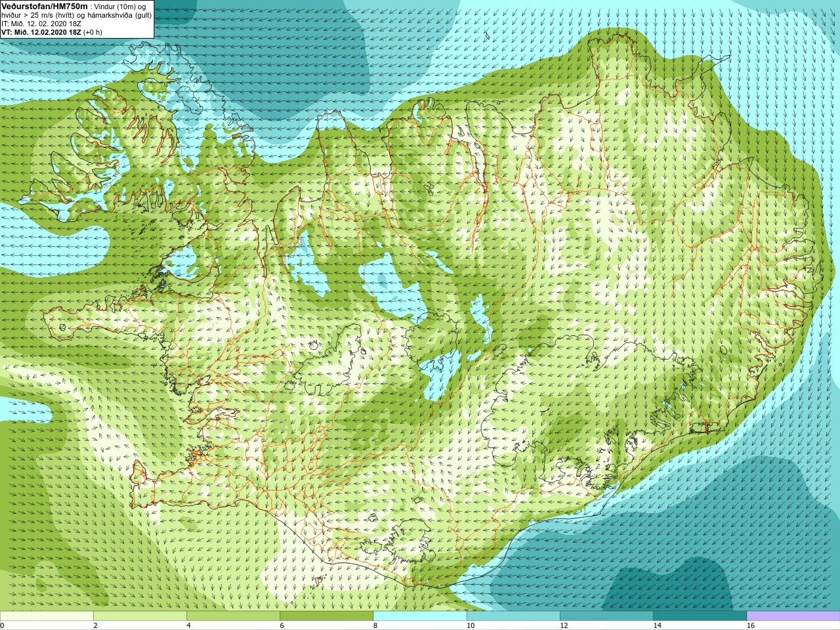Click the '6' legend scale label
Screen dimensions: 840x630
[282, 626]
